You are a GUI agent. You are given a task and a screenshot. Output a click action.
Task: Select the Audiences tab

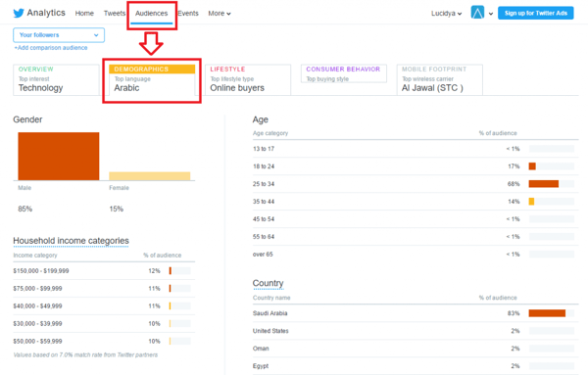click(x=152, y=14)
